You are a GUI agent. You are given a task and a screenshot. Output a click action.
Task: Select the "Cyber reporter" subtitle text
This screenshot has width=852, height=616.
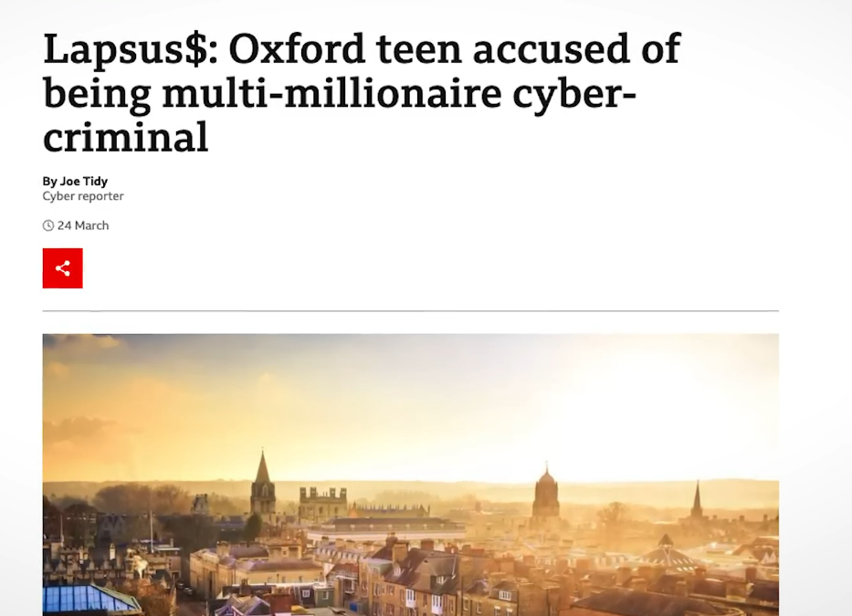[x=83, y=196]
